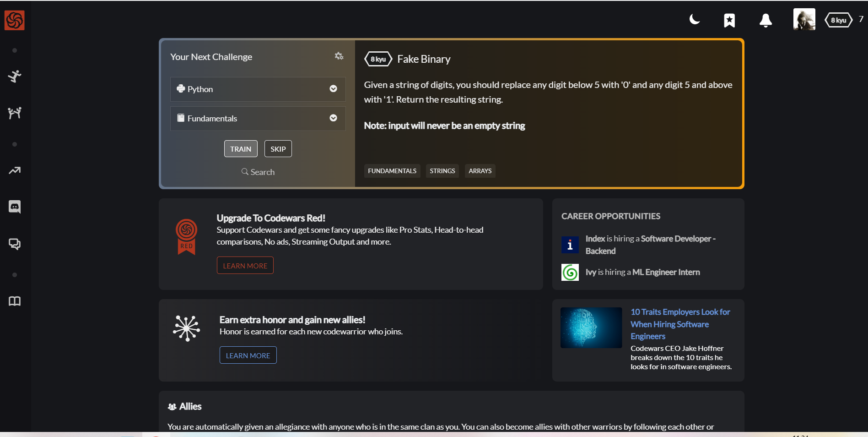Viewport: 868px width, 437px height.
Task: Open the Docs book sidebar icon
Action: (x=15, y=301)
